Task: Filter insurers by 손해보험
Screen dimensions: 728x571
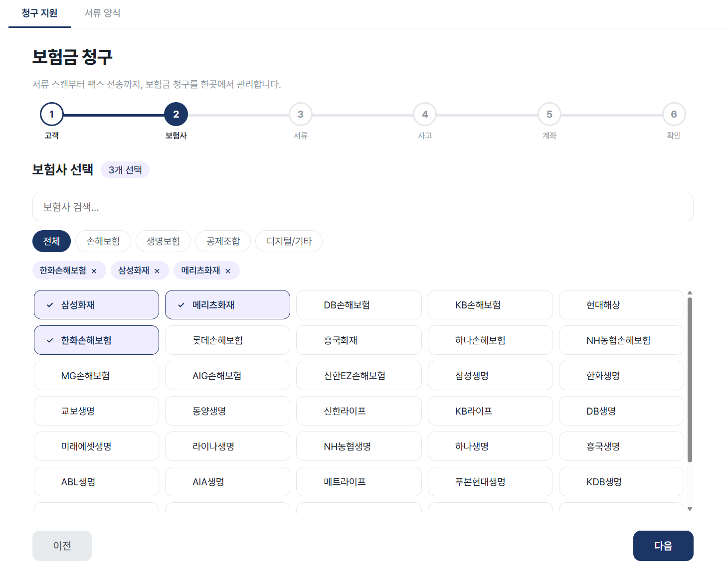Action: coord(103,241)
